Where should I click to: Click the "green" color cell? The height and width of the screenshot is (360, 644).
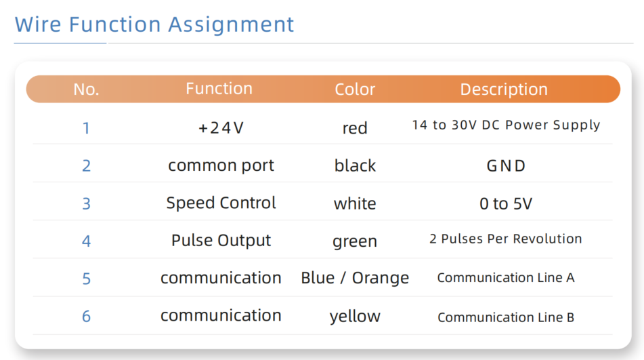click(355, 241)
